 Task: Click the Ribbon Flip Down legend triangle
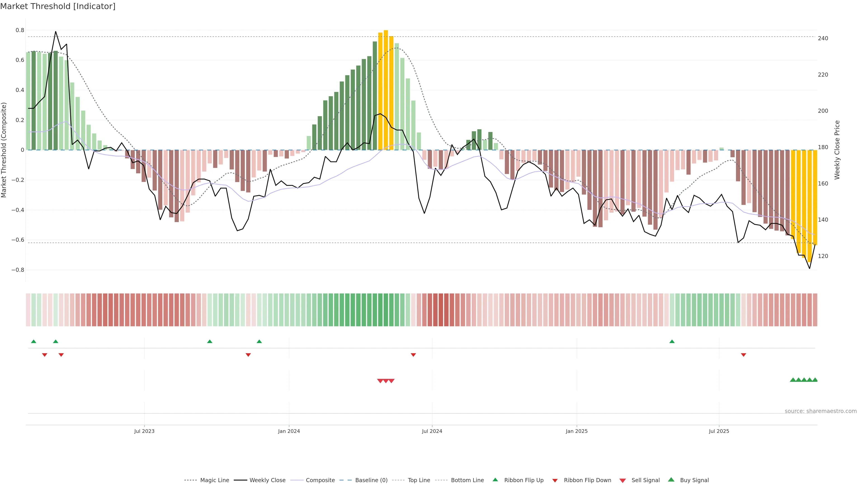pyautogui.click(x=555, y=481)
